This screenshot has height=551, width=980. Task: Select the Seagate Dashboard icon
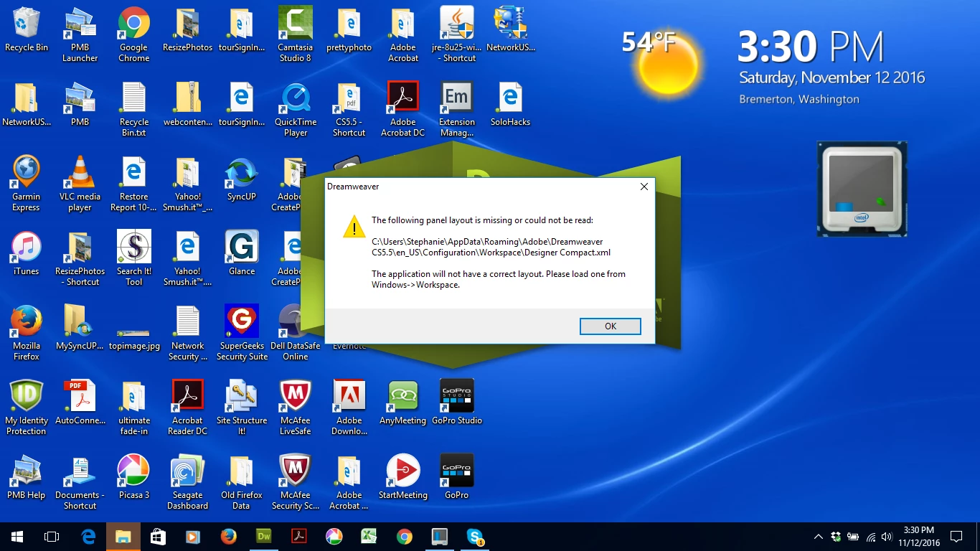click(x=188, y=483)
